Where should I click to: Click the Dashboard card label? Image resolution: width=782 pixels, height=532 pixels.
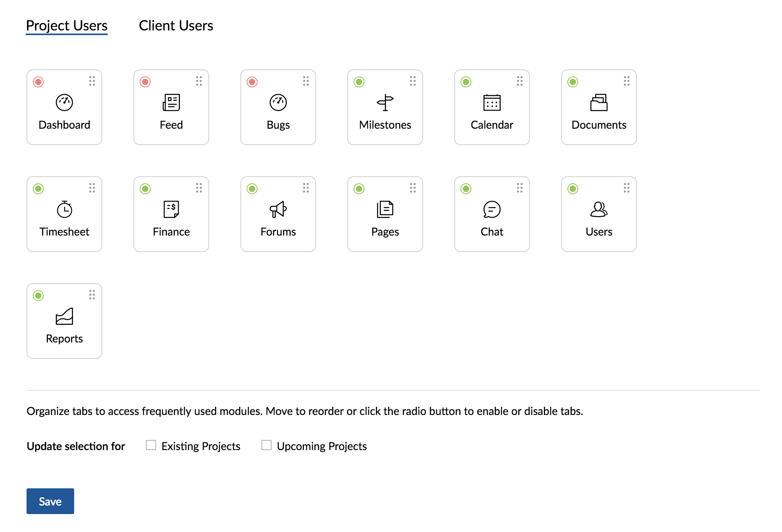(x=64, y=125)
